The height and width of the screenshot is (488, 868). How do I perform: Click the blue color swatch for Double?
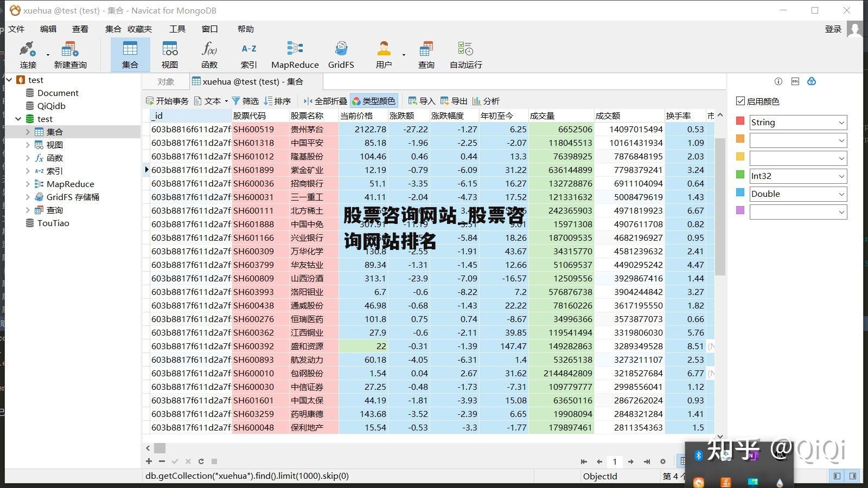(740, 192)
